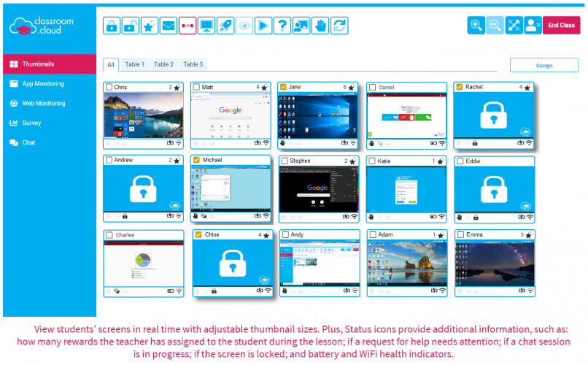
Task: Open the Table 3 tab
Action: click(193, 64)
